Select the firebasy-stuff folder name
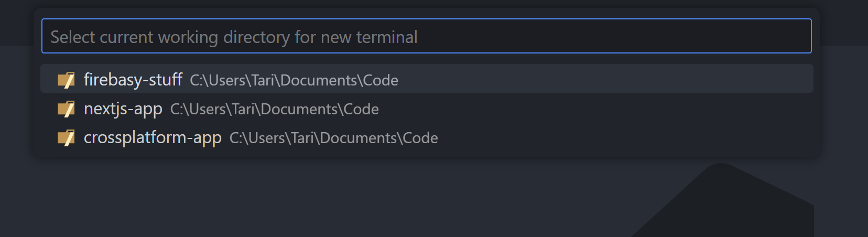This screenshot has height=237, width=868. coord(133,80)
